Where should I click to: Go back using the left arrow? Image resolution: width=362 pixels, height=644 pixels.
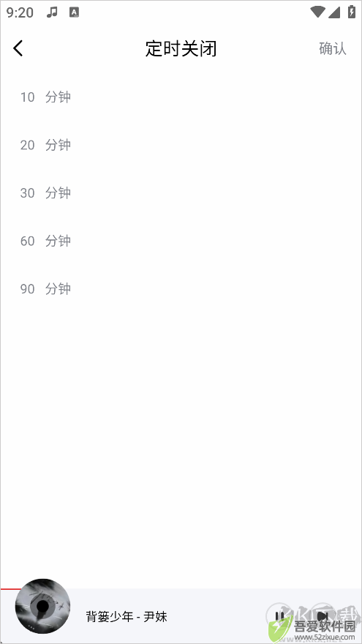pos(18,48)
